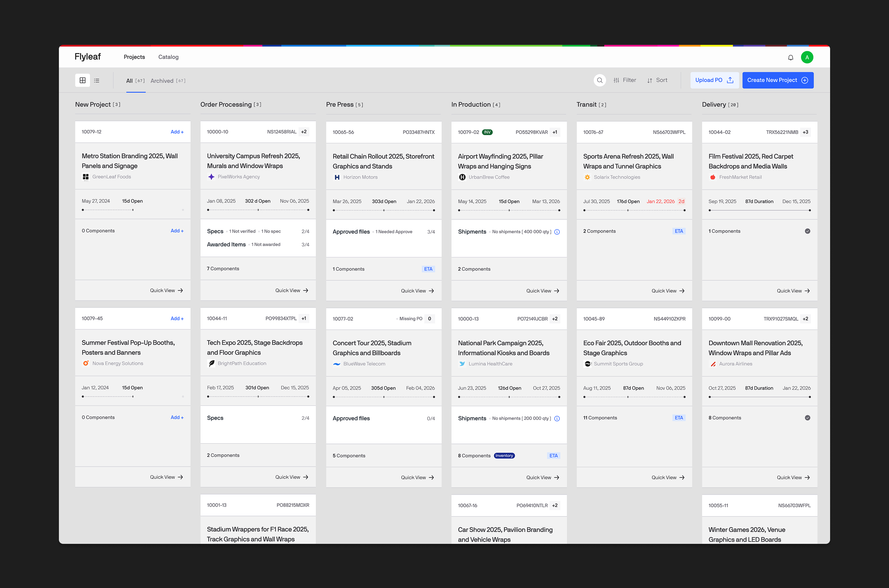889x588 pixels.
Task: Open Quick View for Metro Station Branding
Action: 166,290
